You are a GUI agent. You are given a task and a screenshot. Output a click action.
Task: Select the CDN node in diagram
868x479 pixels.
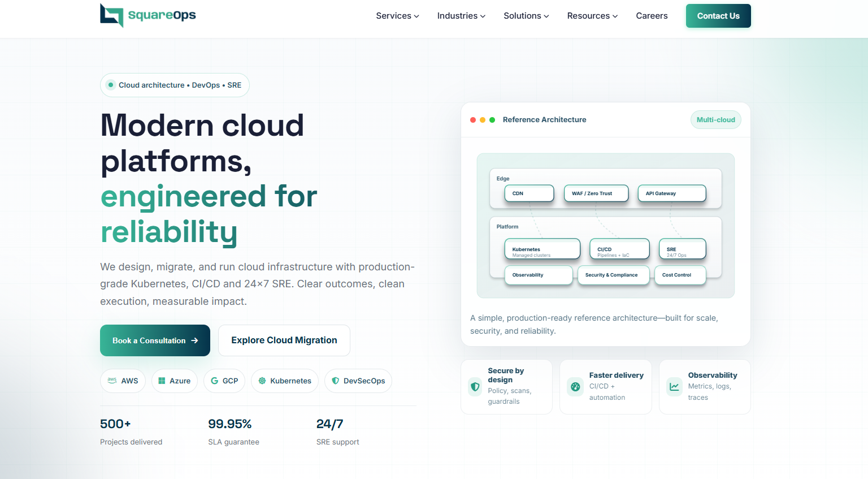point(529,193)
